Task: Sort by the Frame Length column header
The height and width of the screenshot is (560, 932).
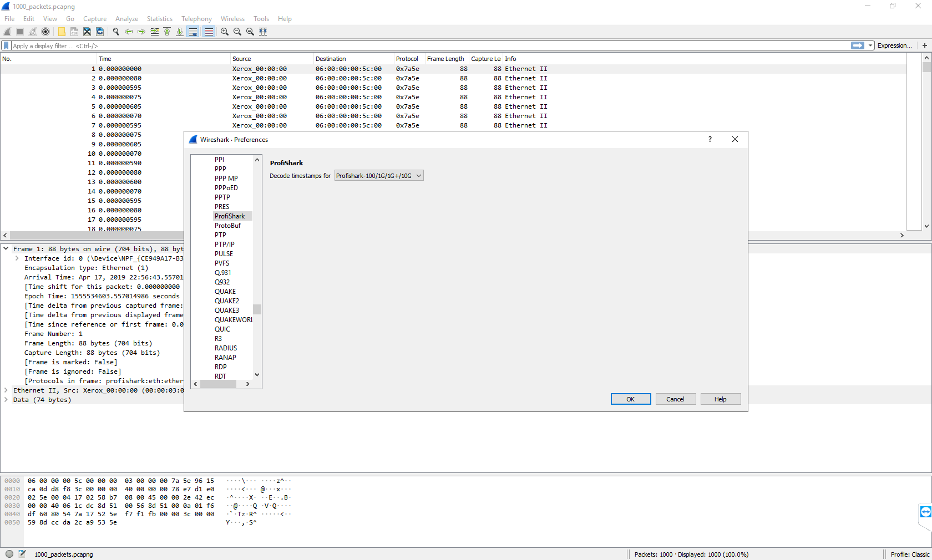Action: (447, 59)
